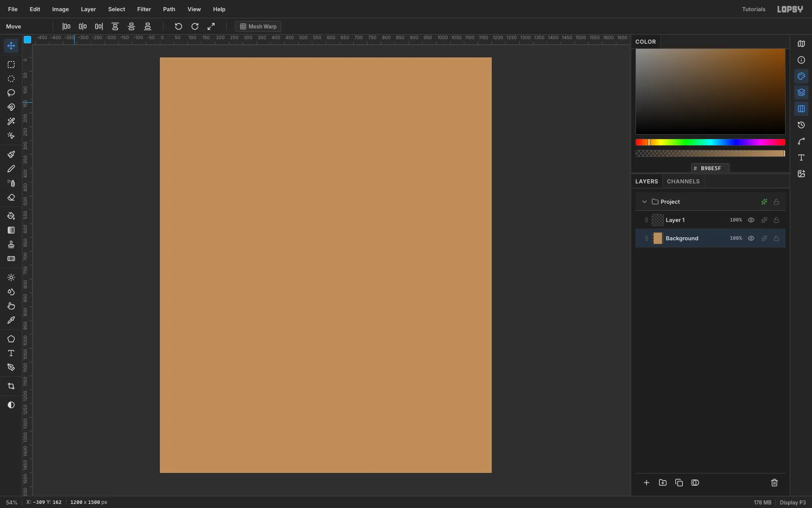This screenshot has width=812, height=508.
Task: Select the rectangular marquee selection tool
Action: pos(11,65)
